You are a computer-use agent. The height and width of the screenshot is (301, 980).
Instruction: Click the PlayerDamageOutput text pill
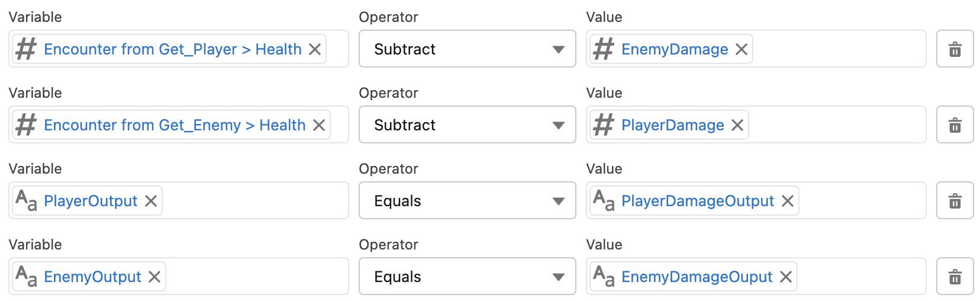pos(697,201)
